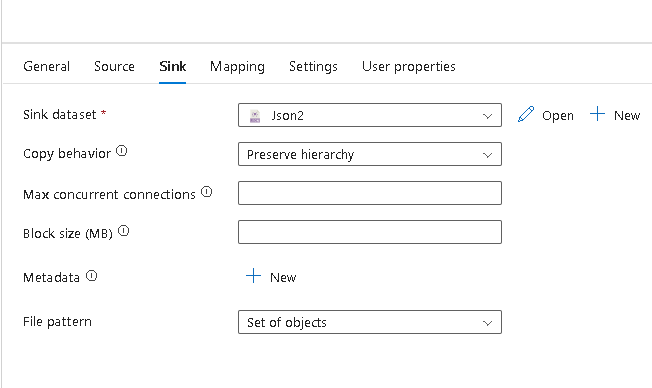
Task: Show info tooltip for Max concurrent connections
Action: 207,192
